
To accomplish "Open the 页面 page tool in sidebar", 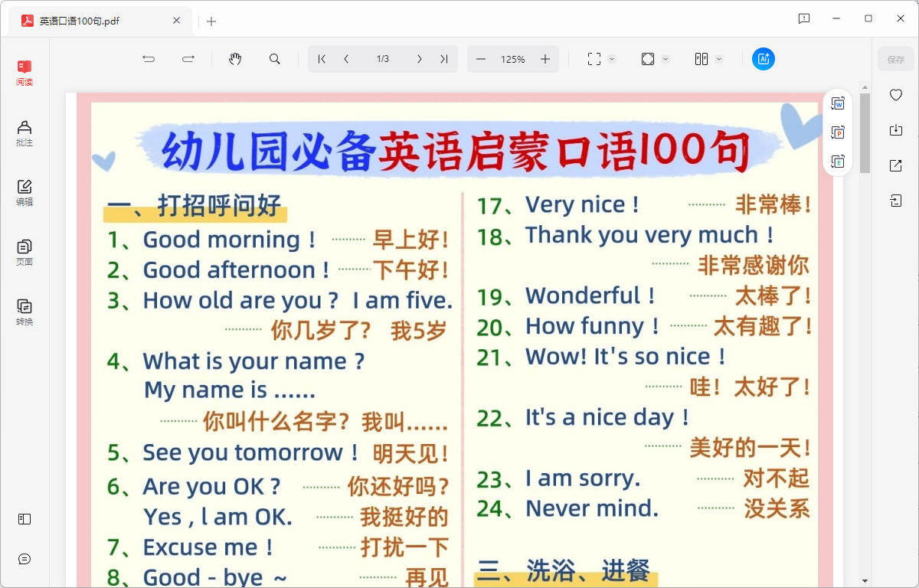I will (25, 253).
